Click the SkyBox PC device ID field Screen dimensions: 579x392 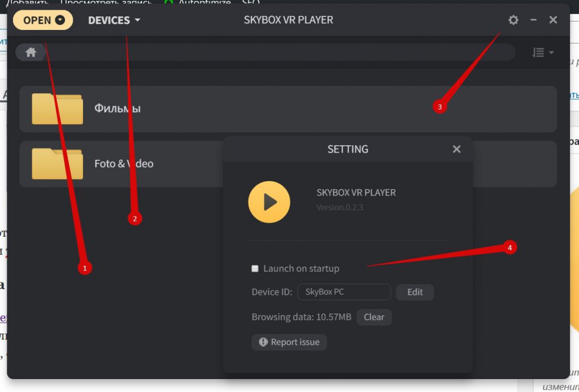[344, 292]
